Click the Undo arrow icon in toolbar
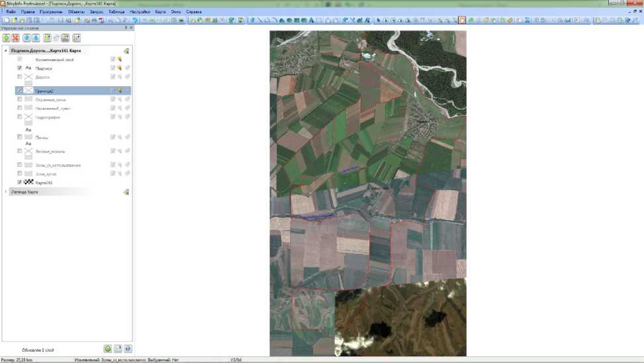This screenshot has width=644, height=363. pyautogui.click(x=135, y=20)
